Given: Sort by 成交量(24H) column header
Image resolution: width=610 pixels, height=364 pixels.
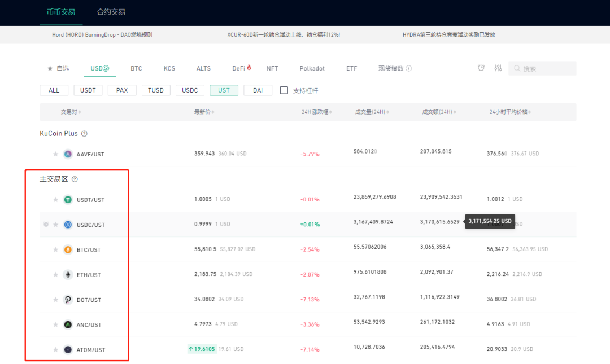Looking at the screenshot, I should click(372, 112).
